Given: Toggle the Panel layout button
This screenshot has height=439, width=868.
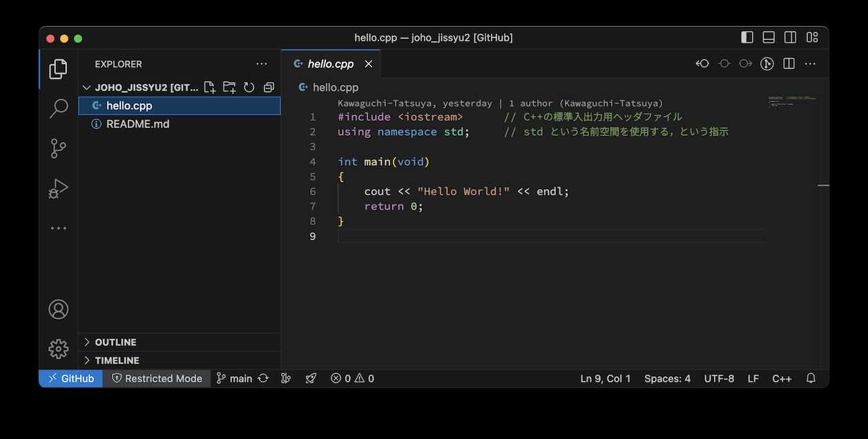Looking at the screenshot, I should click(x=769, y=37).
